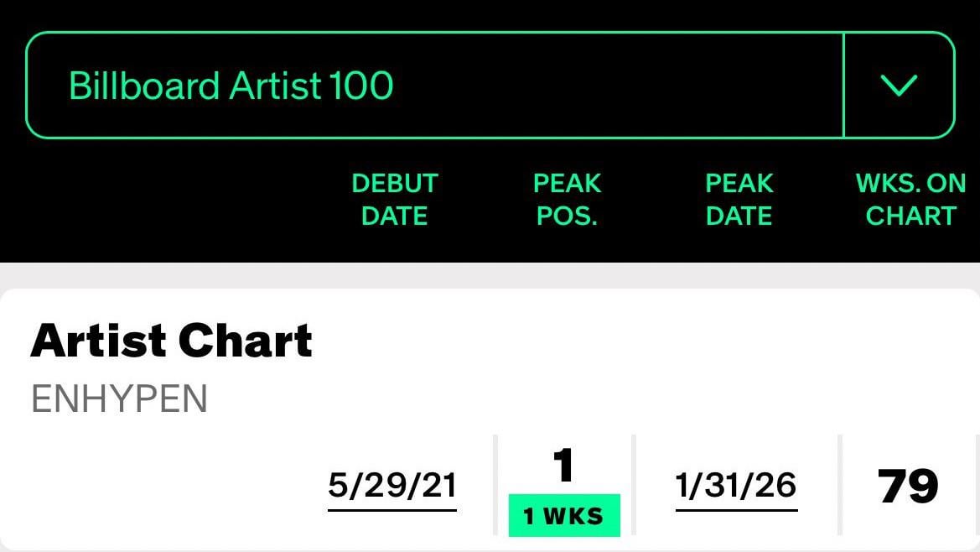Click the Artist Chart heading
The height and width of the screenshot is (552, 980).
tap(171, 341)
